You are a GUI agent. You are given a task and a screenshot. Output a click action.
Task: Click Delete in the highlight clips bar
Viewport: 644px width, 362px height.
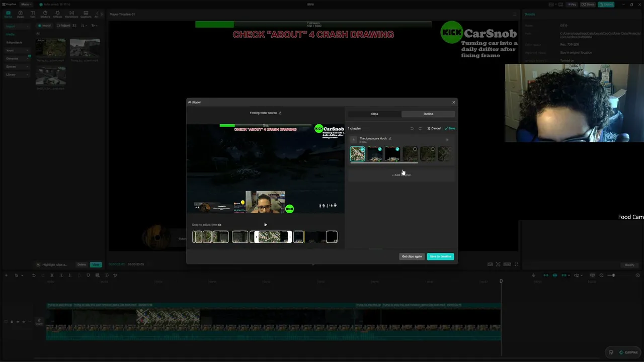pyautogui.click(x=82, y=264)
